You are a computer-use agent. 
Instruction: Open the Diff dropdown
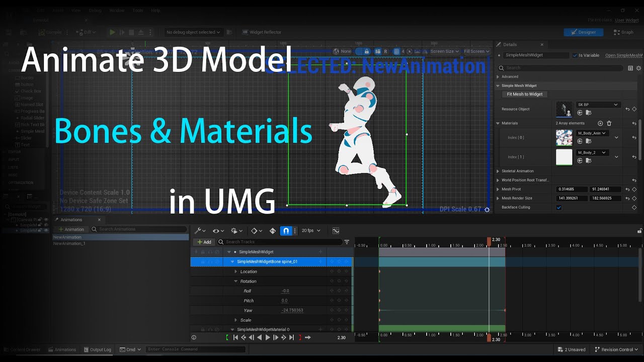(x=87, y=32)
